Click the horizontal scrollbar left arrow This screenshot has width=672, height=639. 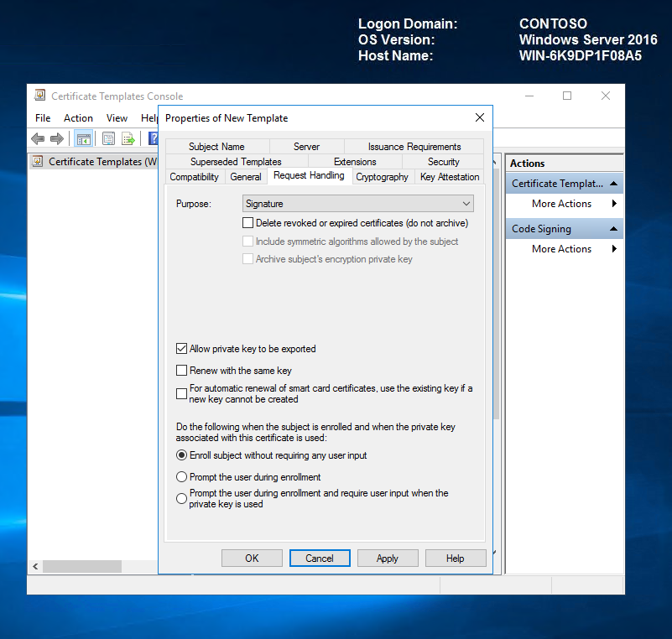(35, 567)
